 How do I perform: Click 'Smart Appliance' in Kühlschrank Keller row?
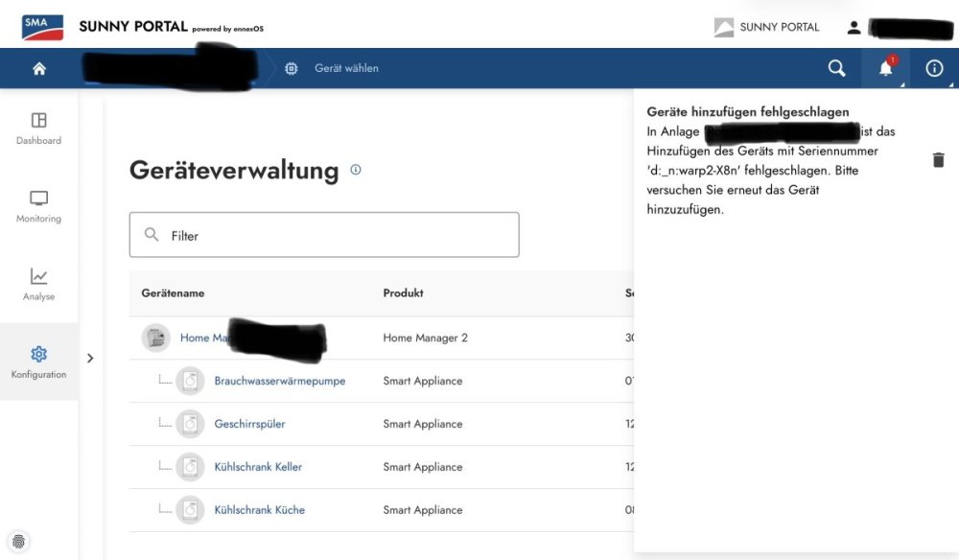(423, 467)
